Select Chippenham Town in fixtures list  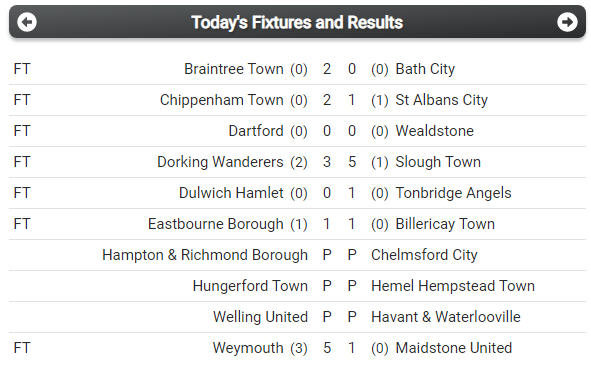(222, 100)
